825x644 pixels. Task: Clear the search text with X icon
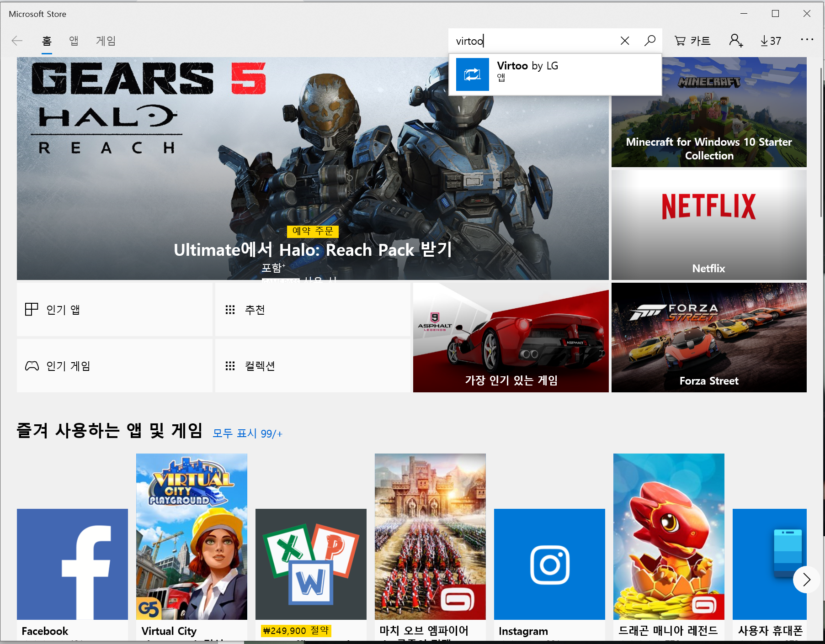click(x=625, y=41)
